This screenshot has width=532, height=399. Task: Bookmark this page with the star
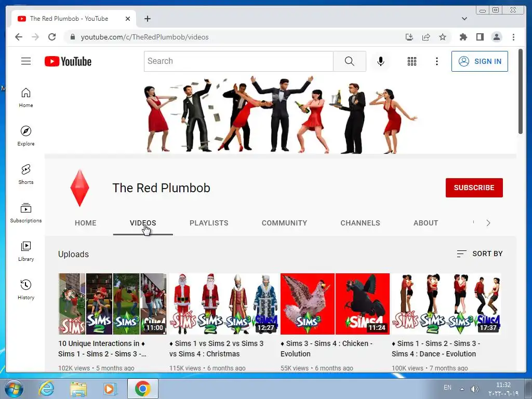(x=443, y=37)
